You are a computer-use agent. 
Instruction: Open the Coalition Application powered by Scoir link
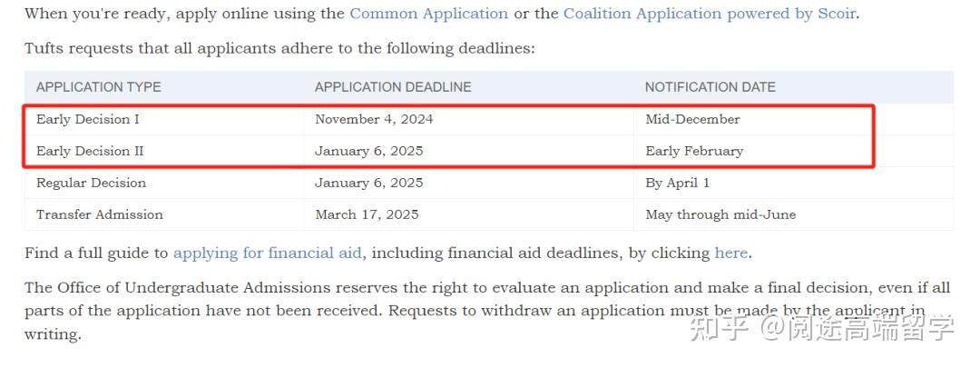tap(710, 14)
